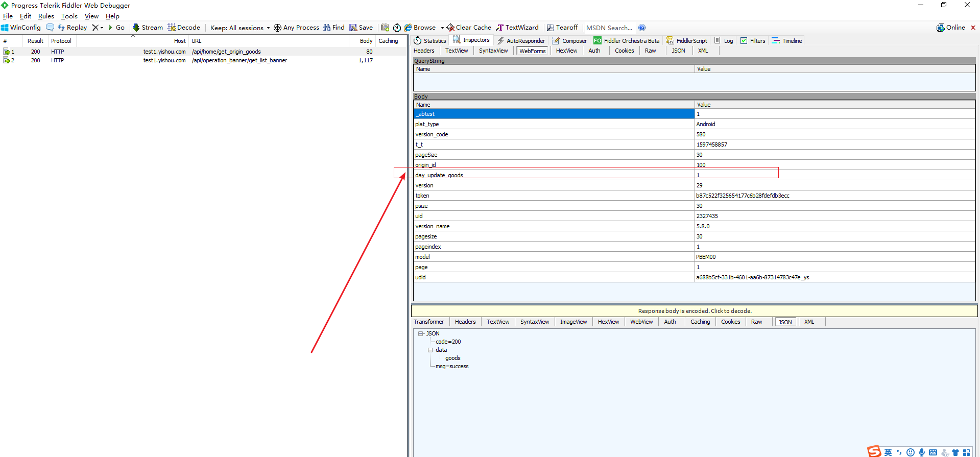Click the Sogou input method S icon
The height and width of the screenshot is (457, 980).
(874, 451)
